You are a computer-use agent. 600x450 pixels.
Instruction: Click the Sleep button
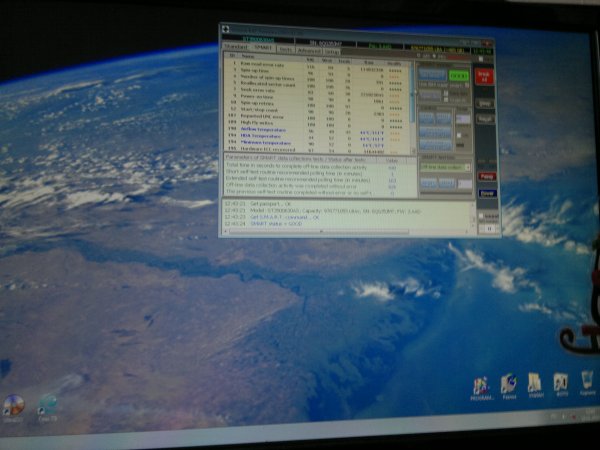[x=486, y=102]
